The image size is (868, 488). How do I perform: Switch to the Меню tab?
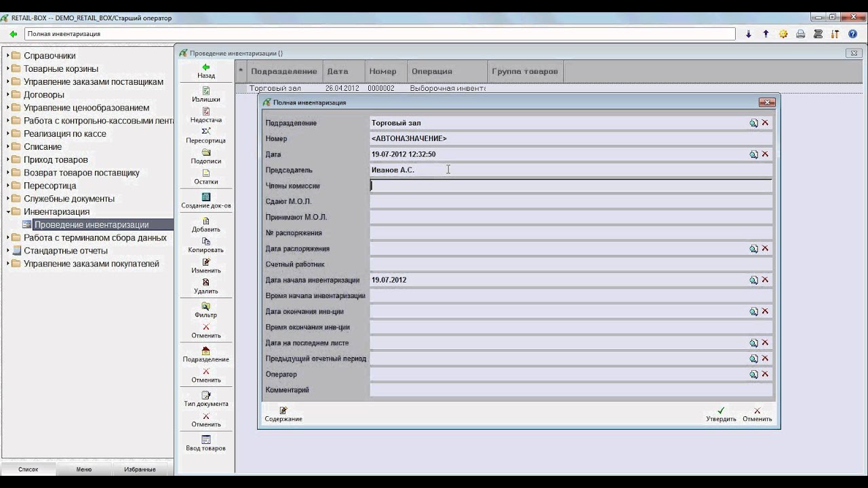click(x=84, y=469)
